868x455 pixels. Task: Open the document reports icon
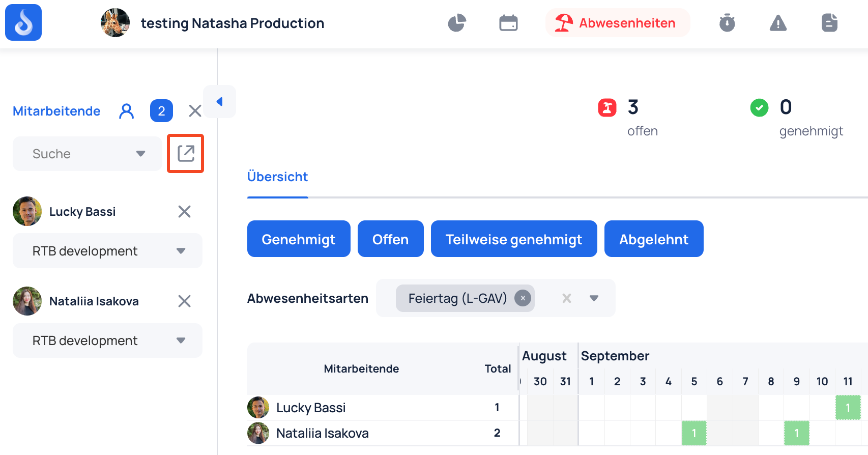(829, 23)
